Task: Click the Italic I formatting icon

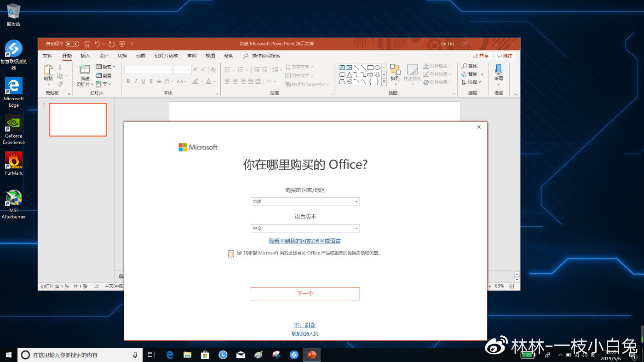Action: coord(136,81)
